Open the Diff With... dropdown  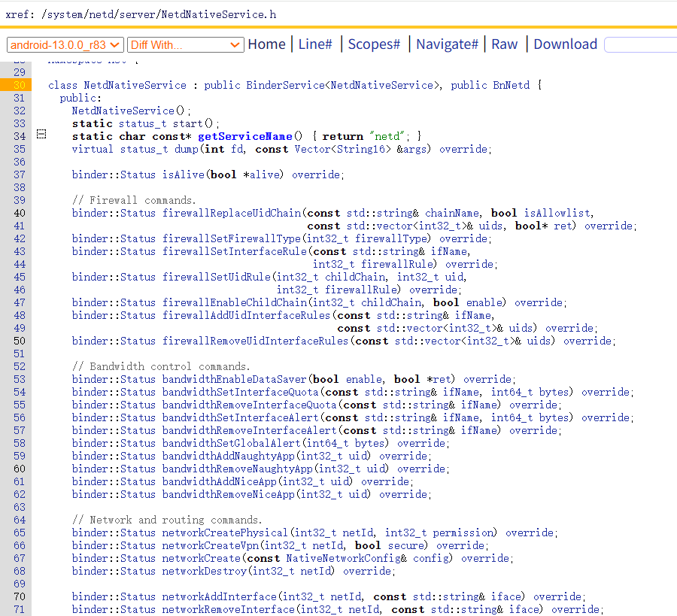(x=186, y=45)
